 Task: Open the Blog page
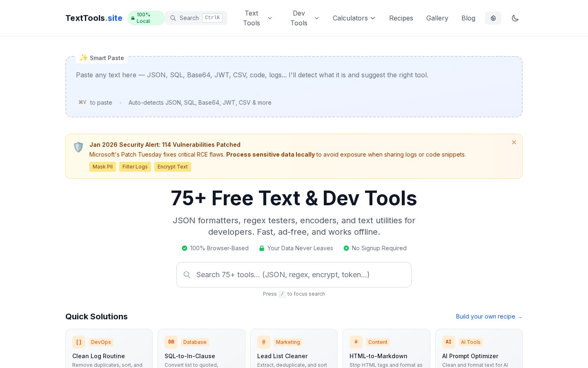pyautogui.click(x=468, y=18)
